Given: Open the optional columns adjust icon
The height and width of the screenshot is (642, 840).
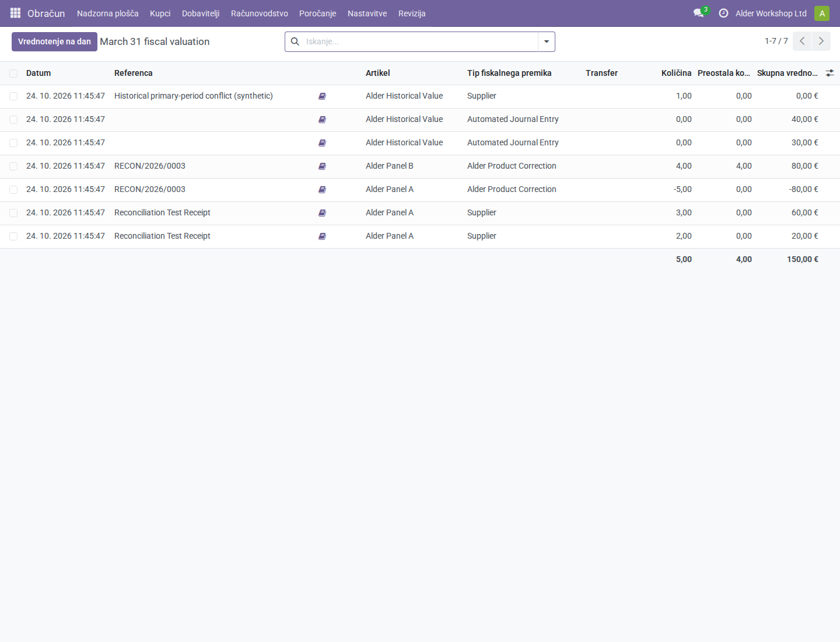Looking at the screenshot, I should pos(829,73).
